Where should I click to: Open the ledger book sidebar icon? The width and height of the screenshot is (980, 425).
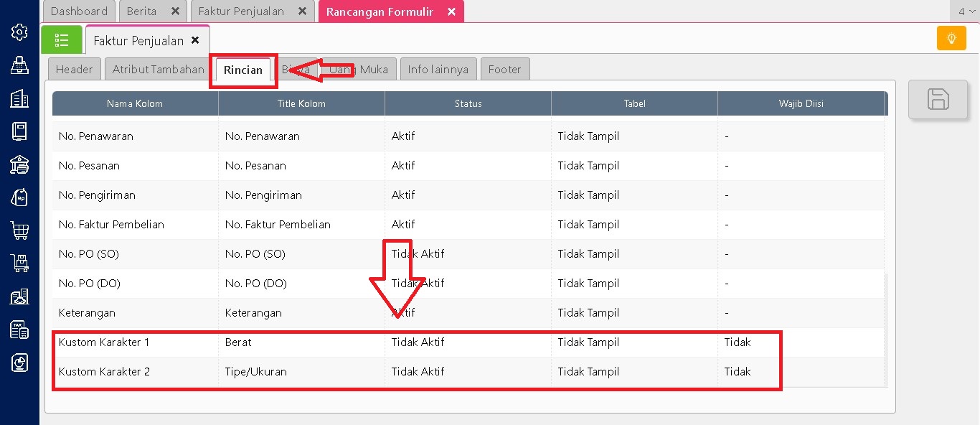click(19, 131)
